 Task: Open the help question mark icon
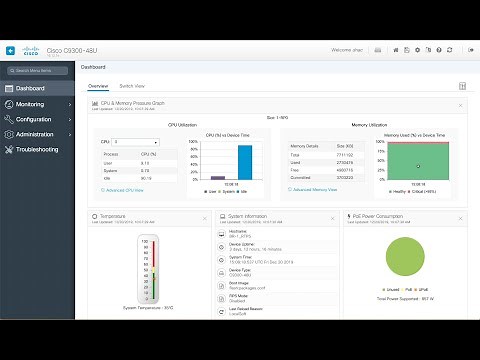[439, 50]
